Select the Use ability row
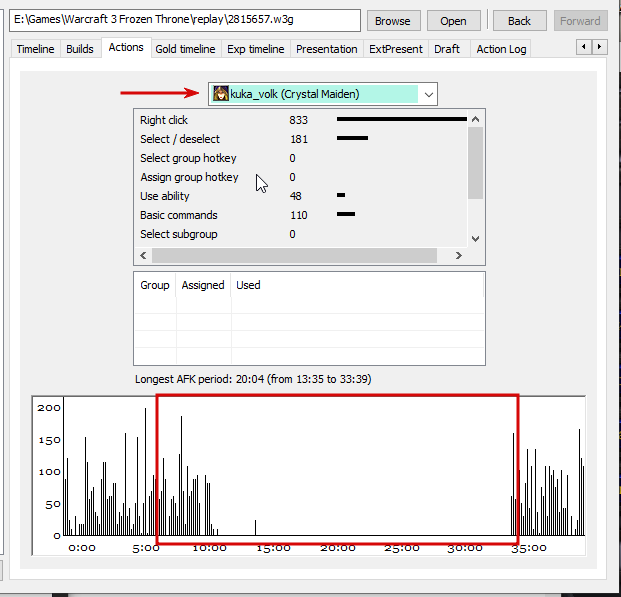 [x=301, y=196]
